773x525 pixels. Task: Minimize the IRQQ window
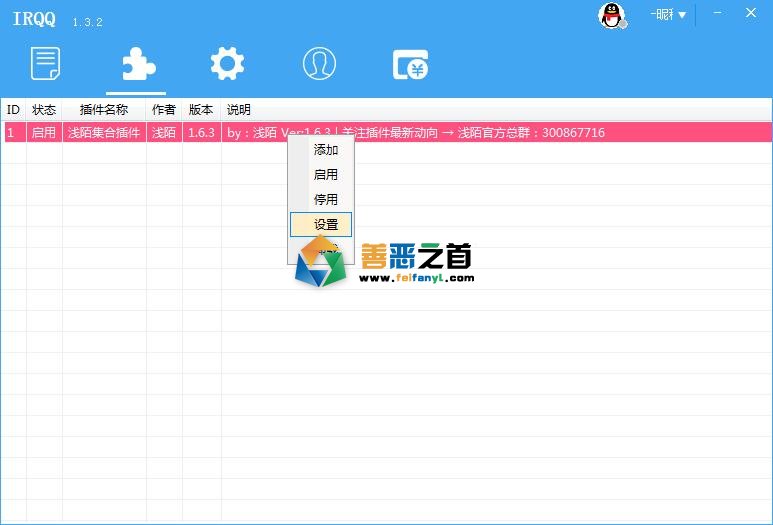[717, 13]
